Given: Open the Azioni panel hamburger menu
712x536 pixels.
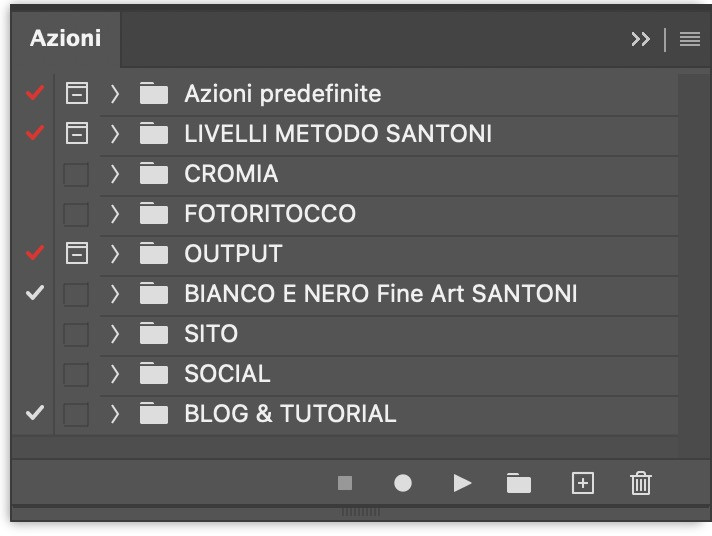Looking at the screenshot, I should coord(689,39).
